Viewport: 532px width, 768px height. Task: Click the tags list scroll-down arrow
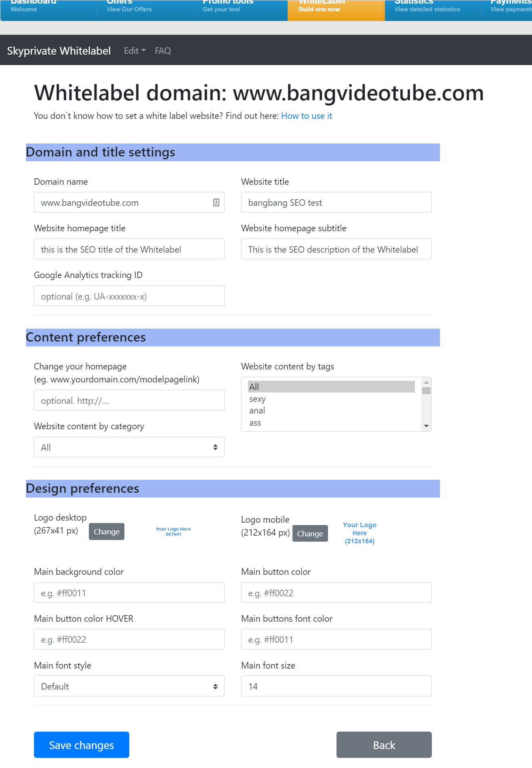click(426, 426)
